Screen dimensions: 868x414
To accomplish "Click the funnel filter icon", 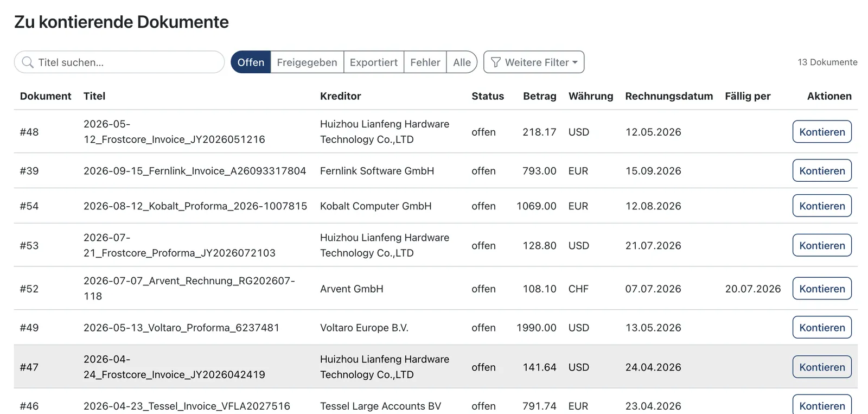I will pyautogui.click(x=495, y=62).
